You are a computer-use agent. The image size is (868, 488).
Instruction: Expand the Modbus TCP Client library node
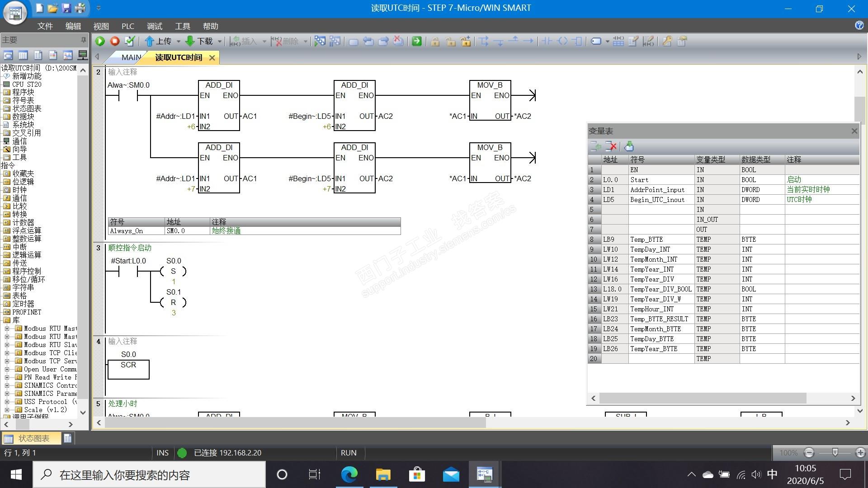(x=7, y=353)
